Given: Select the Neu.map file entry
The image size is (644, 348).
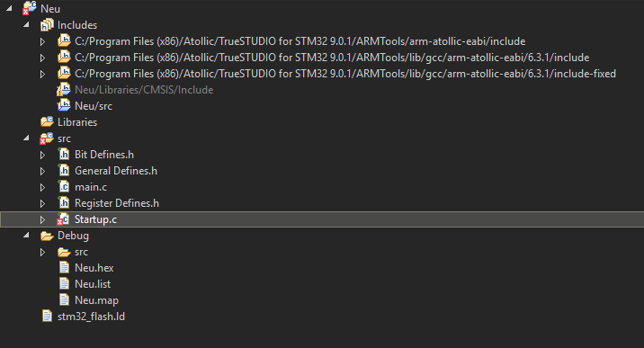Looking at the screenshot, I should click(x=96, y=300).
